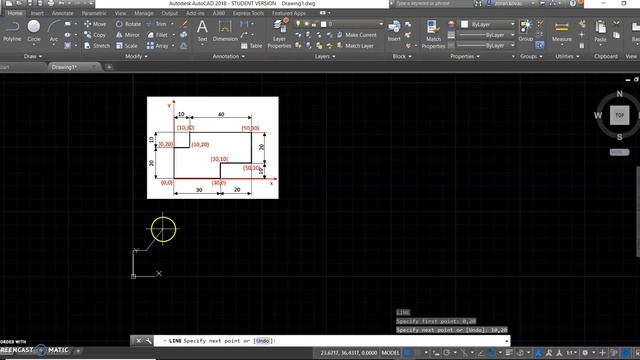Image resolution: width=640 pixels, height=360 pixels.
Task: Toggle object snap tracking in status bar
Action: point(481,353)
